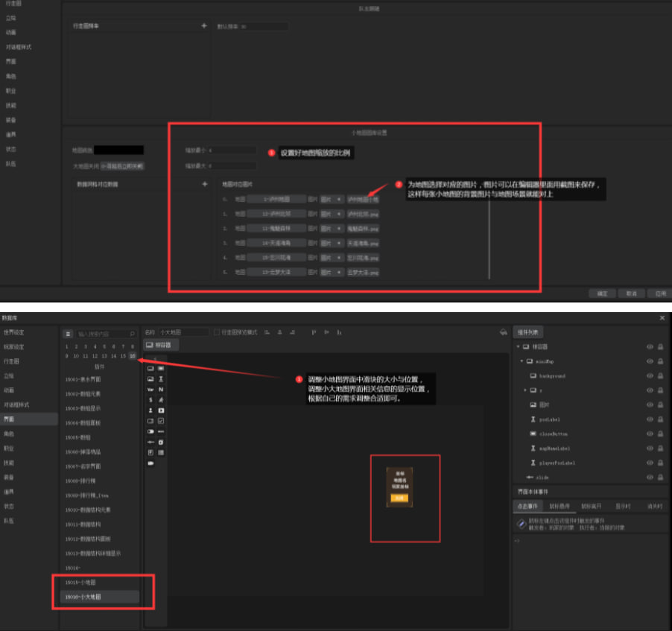The width and height of the screenshot is (672, 631).
Task: Hide the slide component
Action: click(x=650, y=477)
